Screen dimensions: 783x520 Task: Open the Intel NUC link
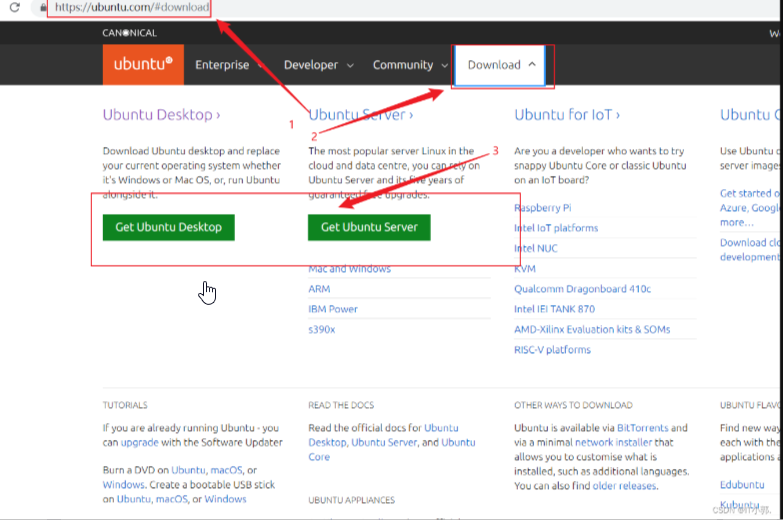tap(536, 248)
